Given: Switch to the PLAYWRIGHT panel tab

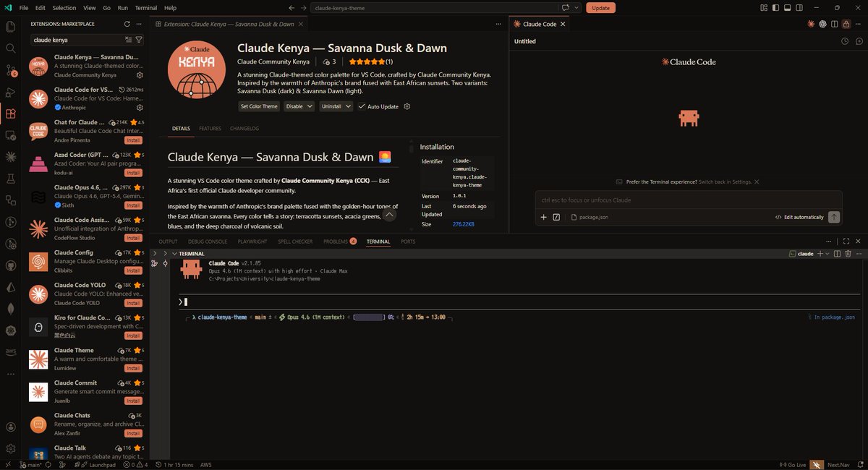Looking at the screenshot, I should point(252,242).
